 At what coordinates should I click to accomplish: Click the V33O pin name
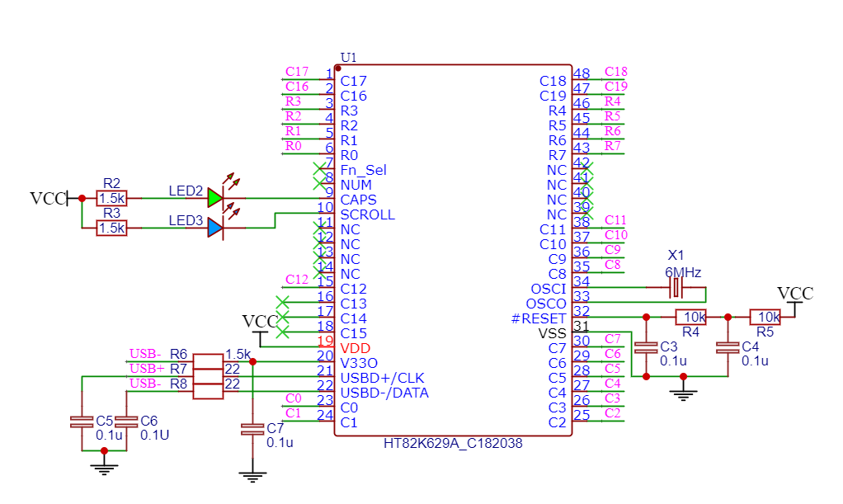(x=359, y=363)
